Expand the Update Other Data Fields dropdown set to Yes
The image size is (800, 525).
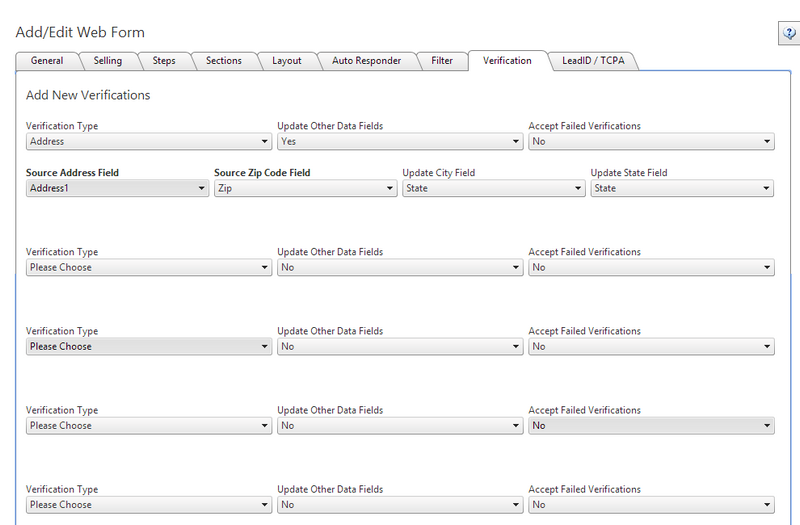pyautogui.click(x=400, y=142)
